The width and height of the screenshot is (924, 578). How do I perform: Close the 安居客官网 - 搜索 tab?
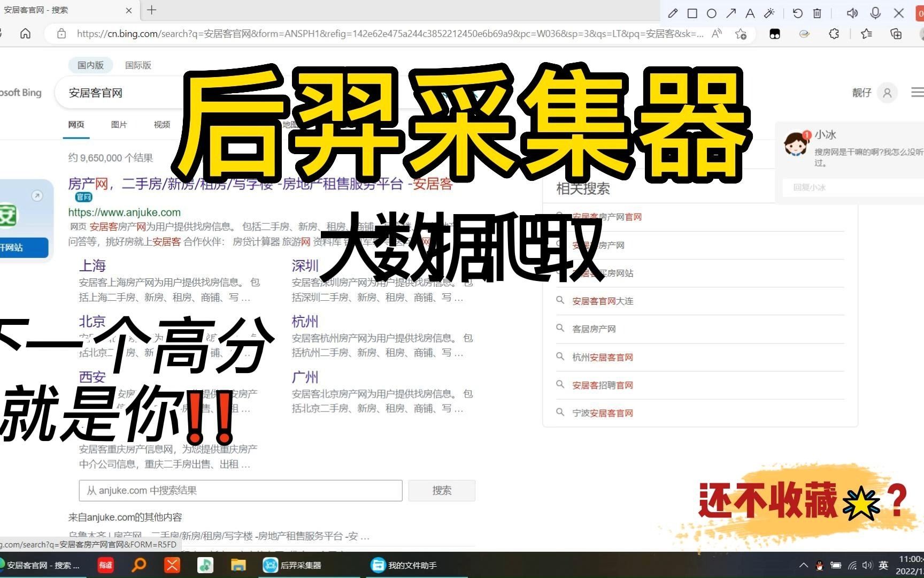click(x=129, y=10)
